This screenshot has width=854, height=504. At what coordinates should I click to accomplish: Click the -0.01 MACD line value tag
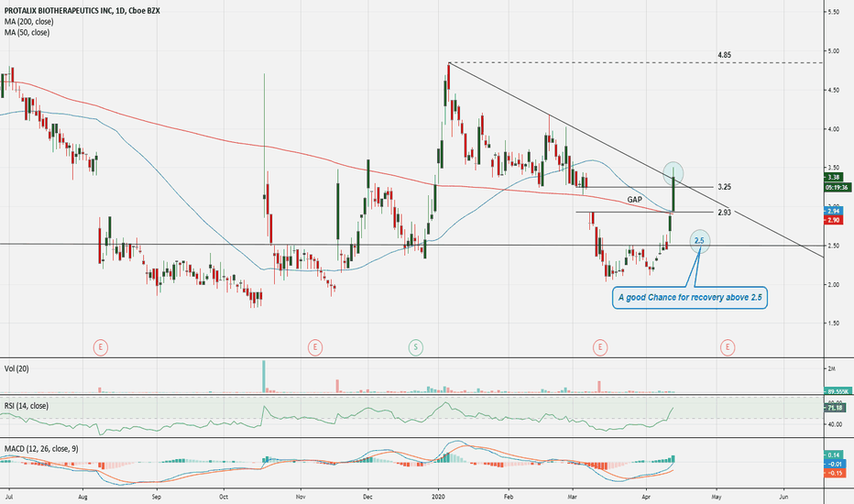pos(835,465)
